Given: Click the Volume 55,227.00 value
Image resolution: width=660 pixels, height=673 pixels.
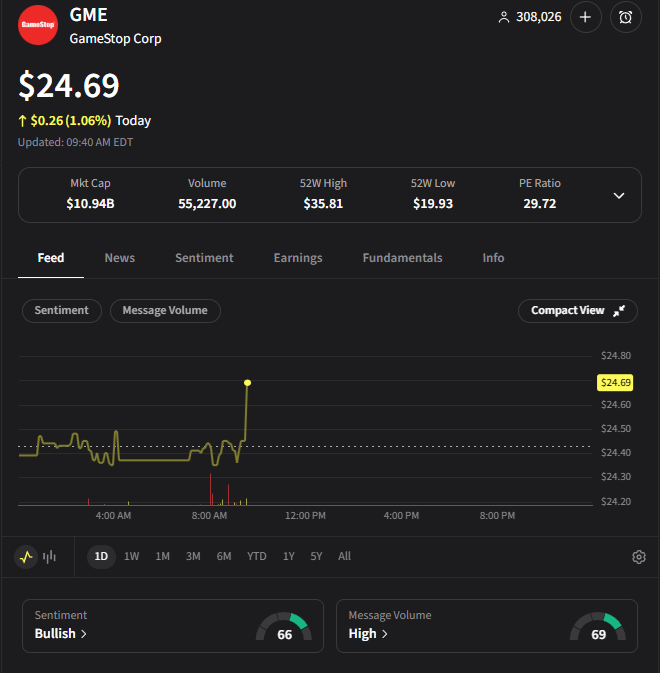Looking at the screenshot, I should [x=207, y=203].
